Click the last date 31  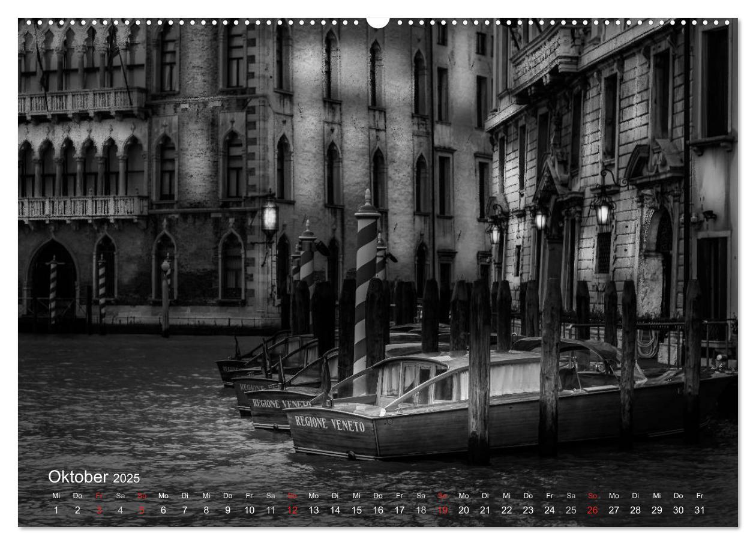(700, 510)
